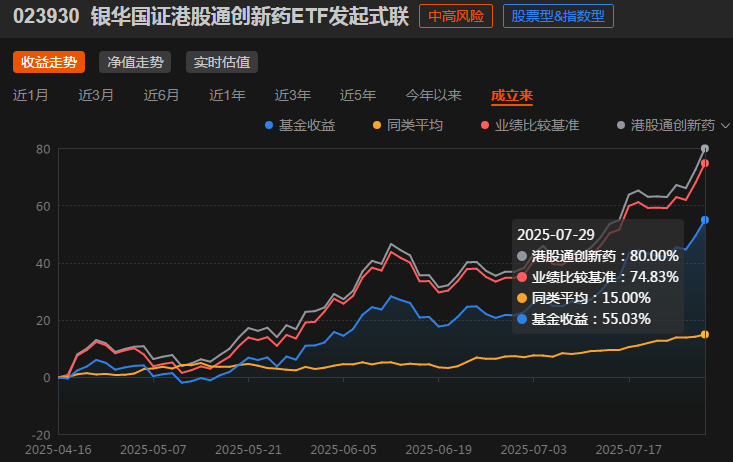
Task: Toggle the 业绩比较基准 legend series
Action: (x=530, y=125)
